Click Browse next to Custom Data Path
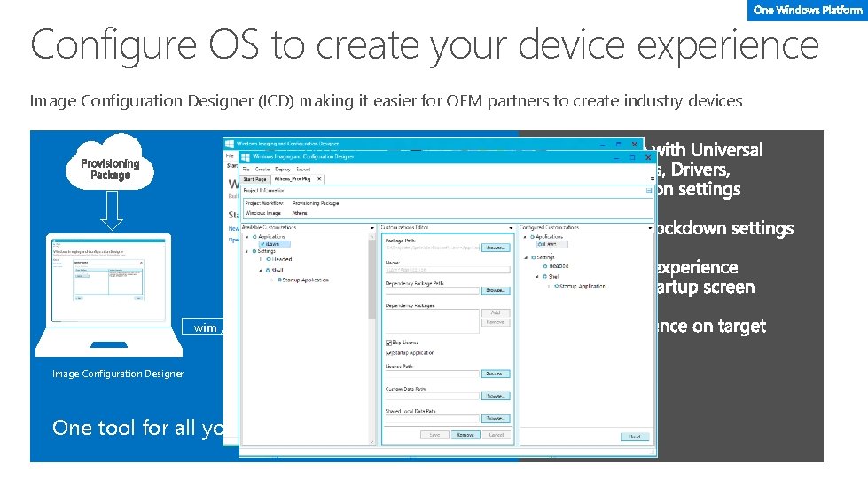Image resolution: width=868 pixels, height=489 pixels. click(x=496, y=396)
